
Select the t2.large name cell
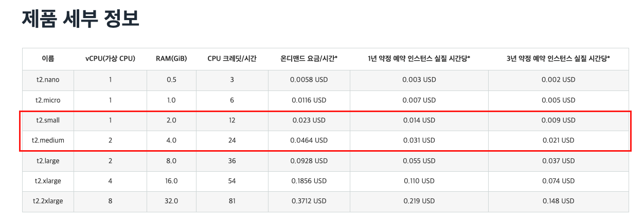coord(47,161)
